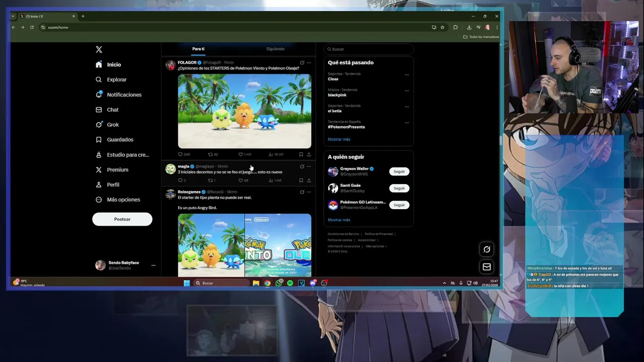Open more options on Rolsogames post
644x362 pixels.
309,192
